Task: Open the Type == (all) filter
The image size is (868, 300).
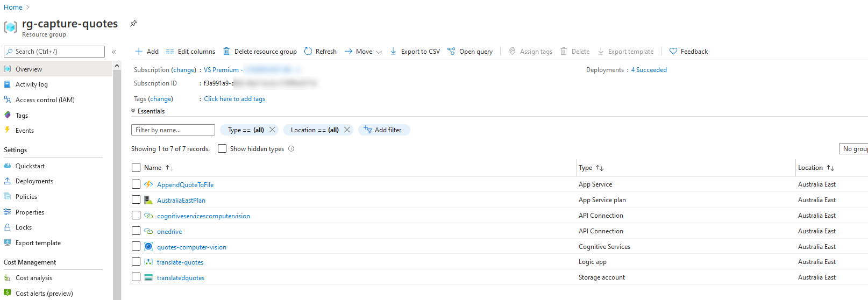Action: coord(246,130)
